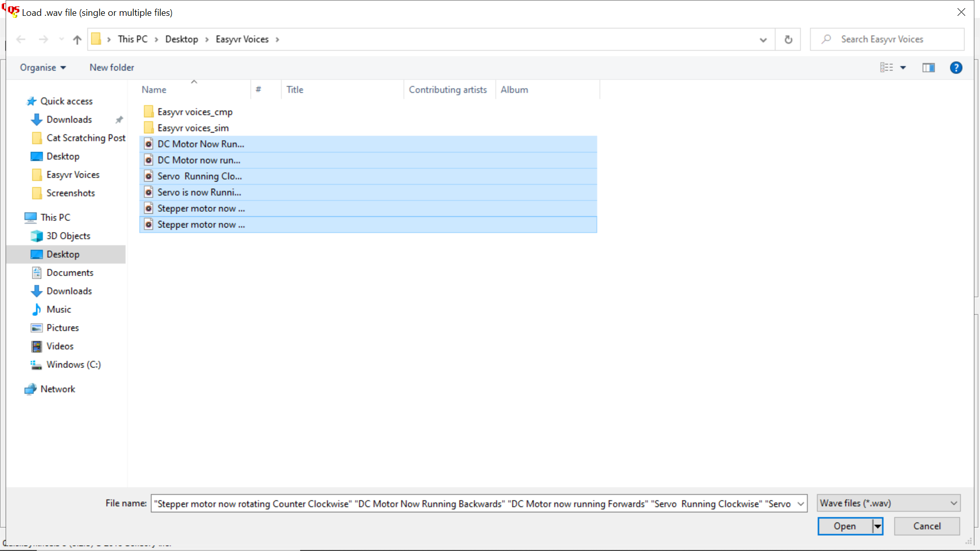Click the Change your view icon

click(887, 67)
